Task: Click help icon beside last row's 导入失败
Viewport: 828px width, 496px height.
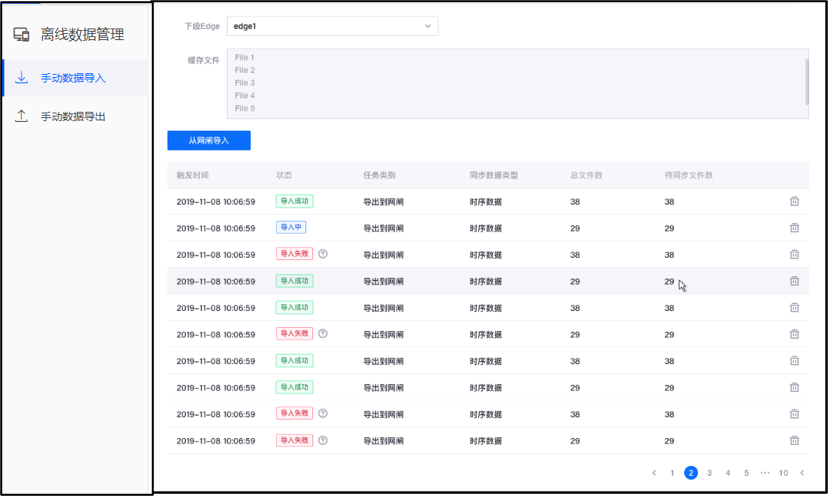Action: click(x=323, y=440)
